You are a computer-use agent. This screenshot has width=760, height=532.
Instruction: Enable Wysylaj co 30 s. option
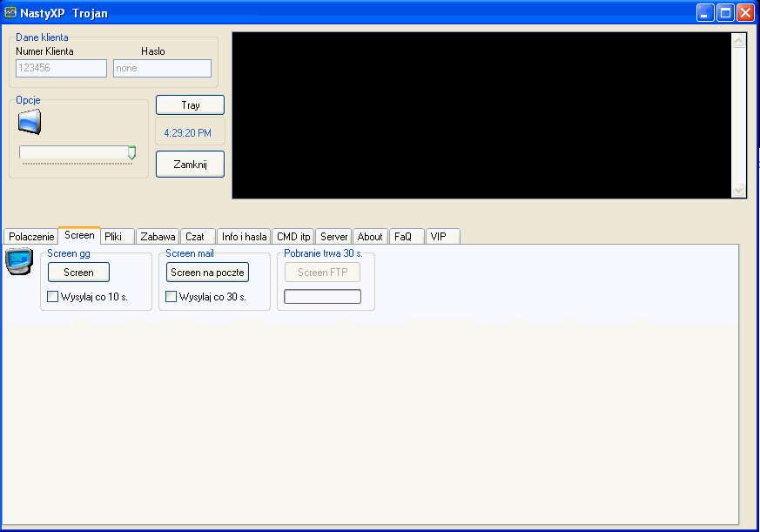[x=171, y=296]
